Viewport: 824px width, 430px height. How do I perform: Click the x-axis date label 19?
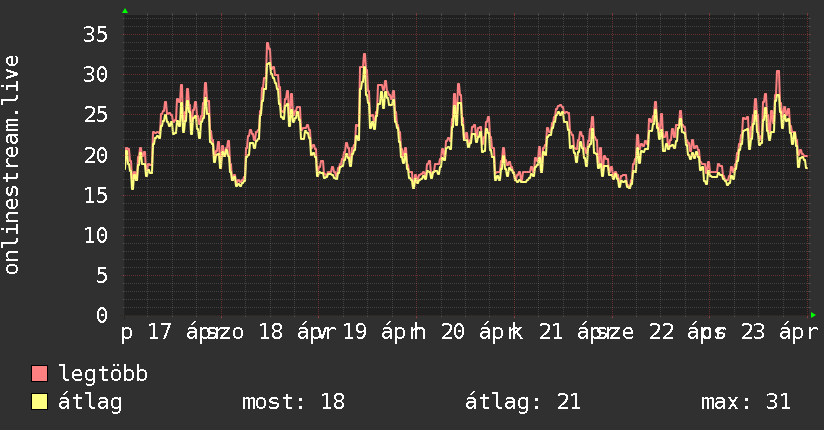pyautogui.click(x=355, y=332)
